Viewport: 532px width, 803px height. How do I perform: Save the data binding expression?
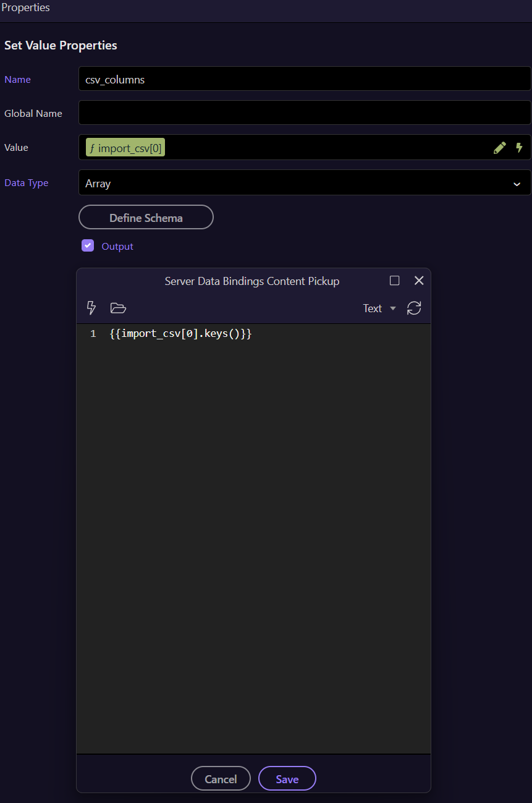click(x=287, y=779)
